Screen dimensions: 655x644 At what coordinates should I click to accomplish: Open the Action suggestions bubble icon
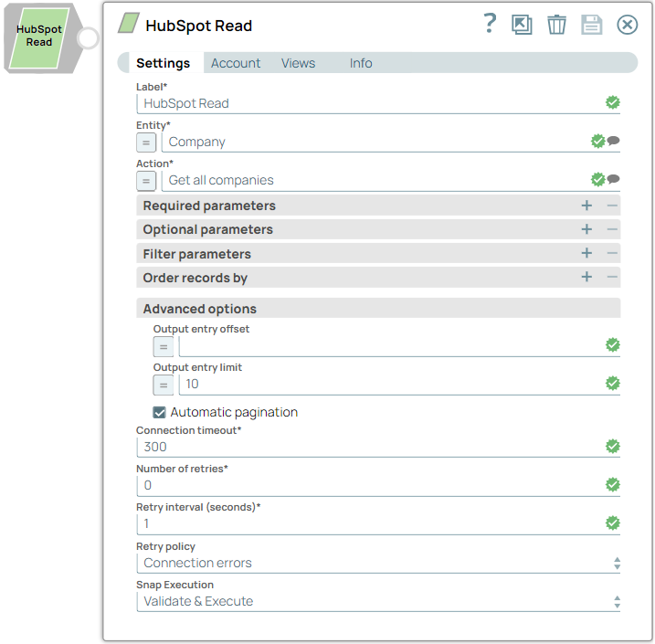point(613,179)
